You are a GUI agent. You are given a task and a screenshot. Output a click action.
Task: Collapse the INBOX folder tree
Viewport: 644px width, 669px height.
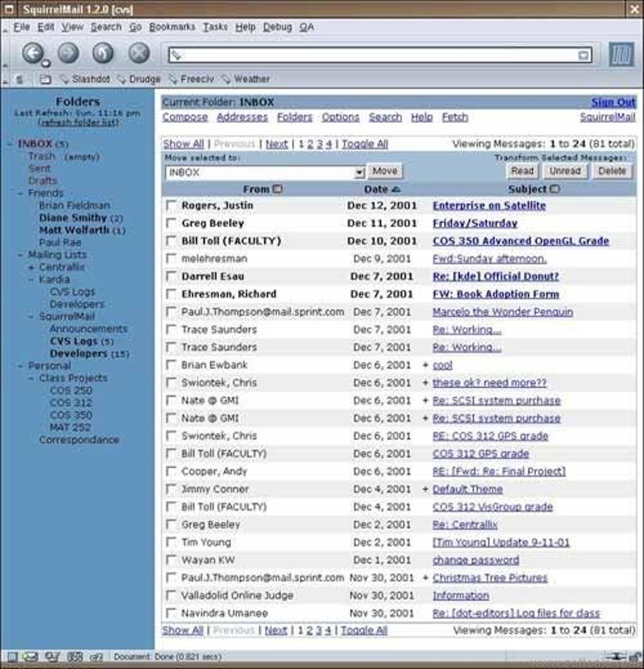(9, 144)
